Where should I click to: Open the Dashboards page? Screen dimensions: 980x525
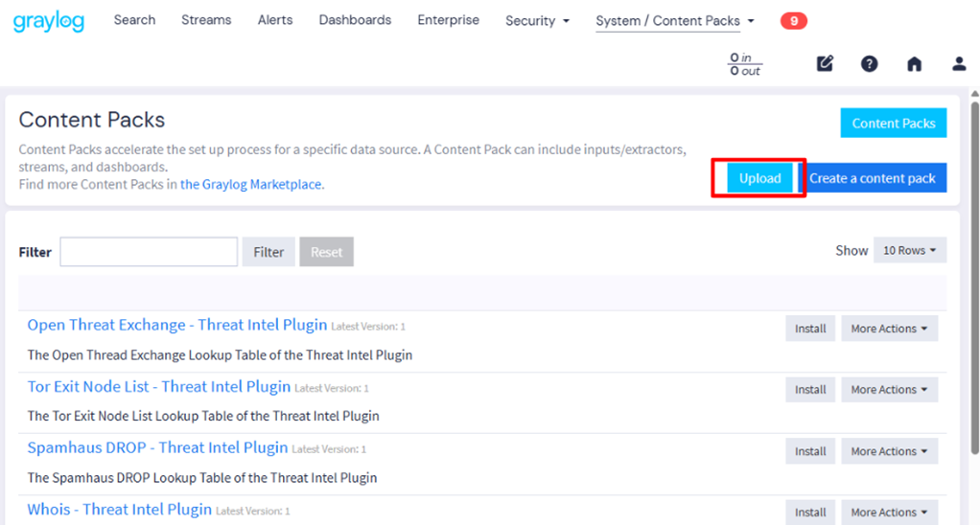pyautogui.click(x=355, y=20)
